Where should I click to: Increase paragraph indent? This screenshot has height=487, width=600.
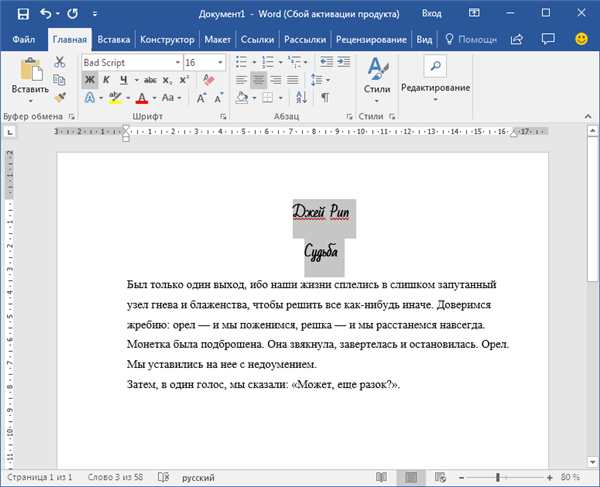(x=344, y=61)
